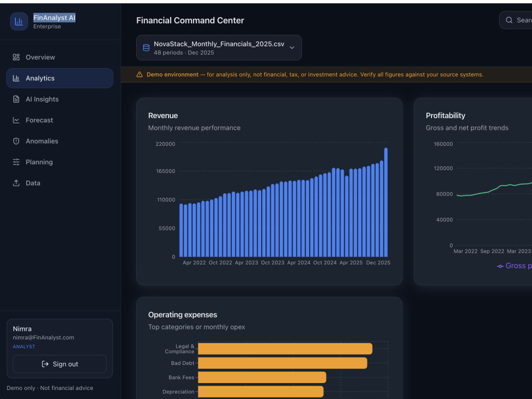Click the 220000 revenue axis label
The height and width of the screenshot is (399, 532).
pos(165,144)
